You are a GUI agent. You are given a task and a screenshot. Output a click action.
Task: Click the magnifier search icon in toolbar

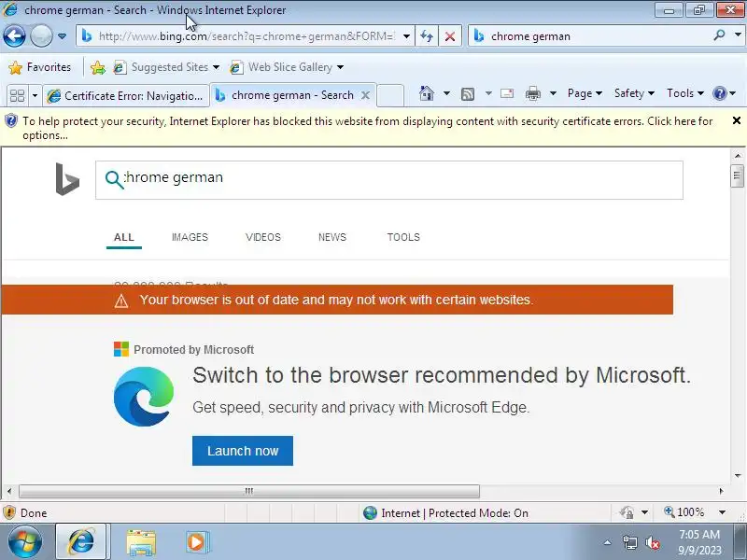point(719,35)
